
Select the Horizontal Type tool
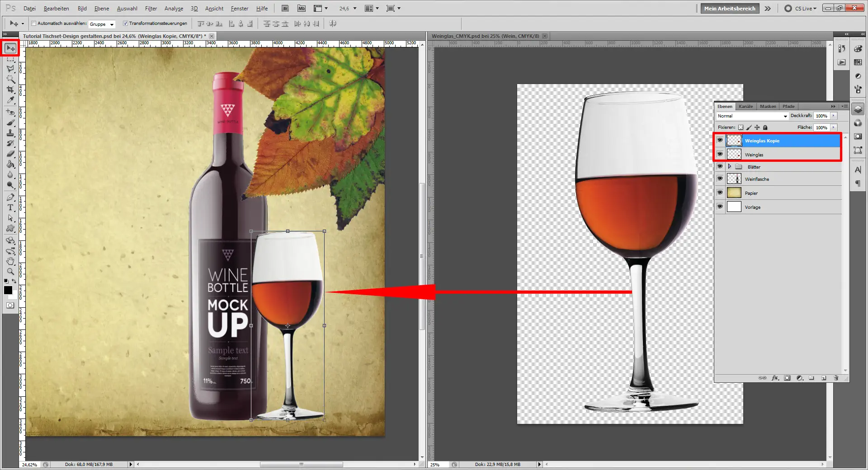[10, 207]
